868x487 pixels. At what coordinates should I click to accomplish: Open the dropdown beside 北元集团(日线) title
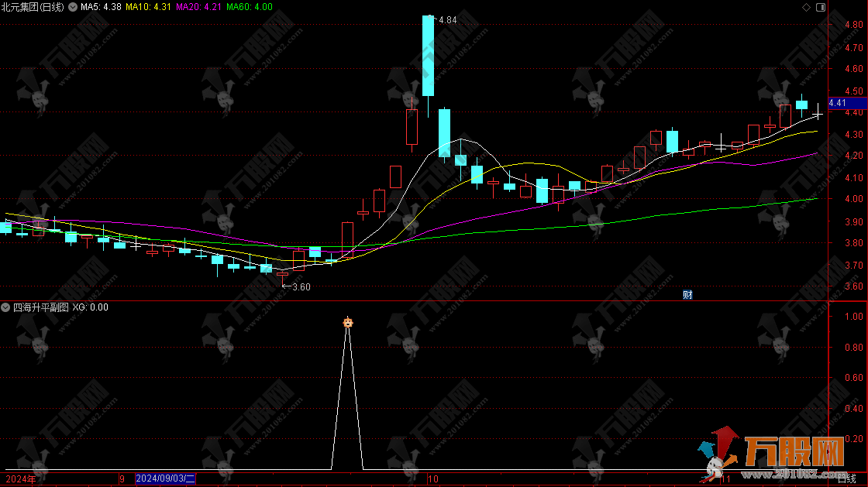pos(73,7)
